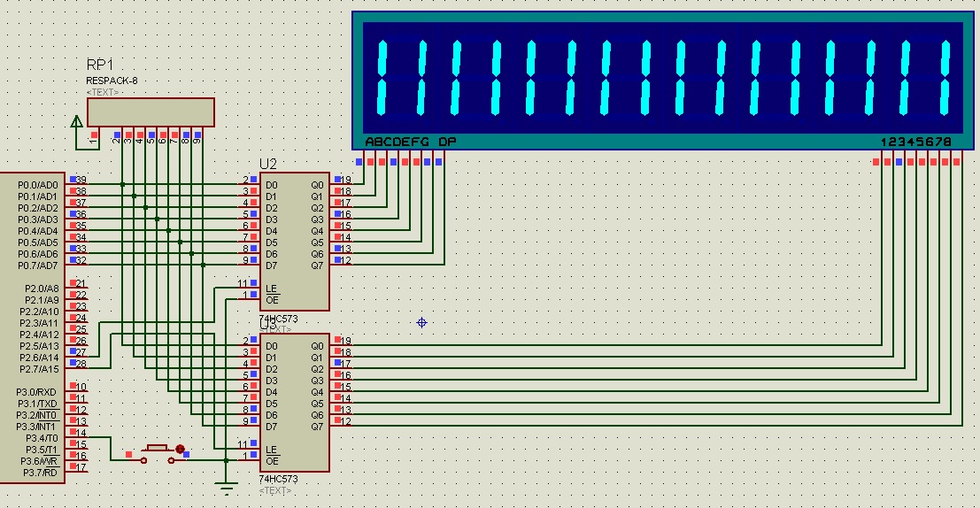Click the OE pin label on the lower 74HC573
The image size is (980, 508).
[272, 461]
